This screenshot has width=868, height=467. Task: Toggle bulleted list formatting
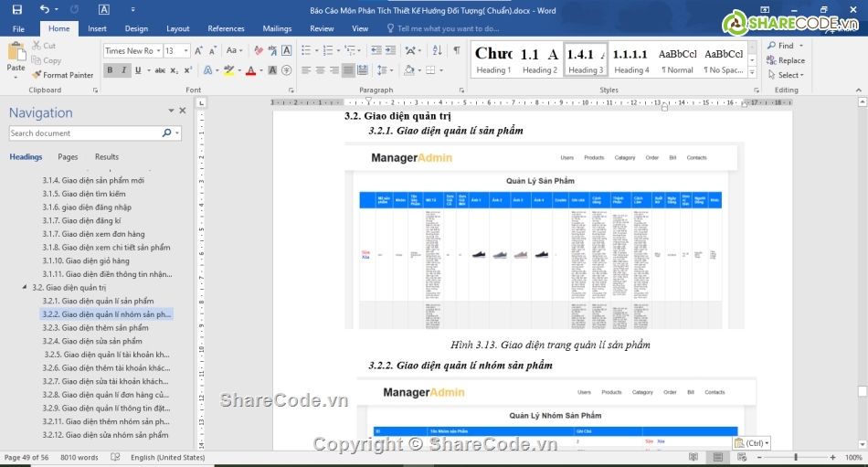306,50
